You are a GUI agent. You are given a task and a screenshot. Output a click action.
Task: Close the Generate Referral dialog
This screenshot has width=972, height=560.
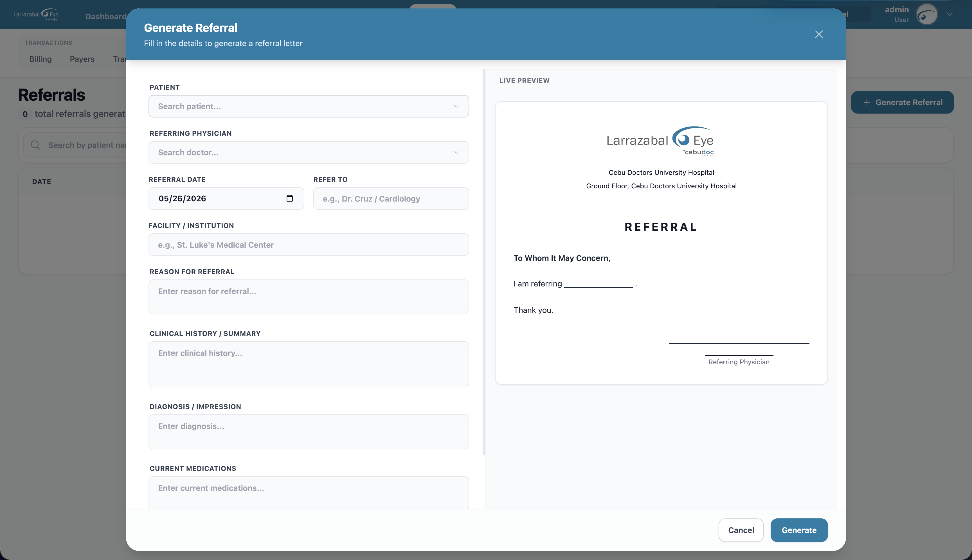pyautogui.click(x=818, y=34)
